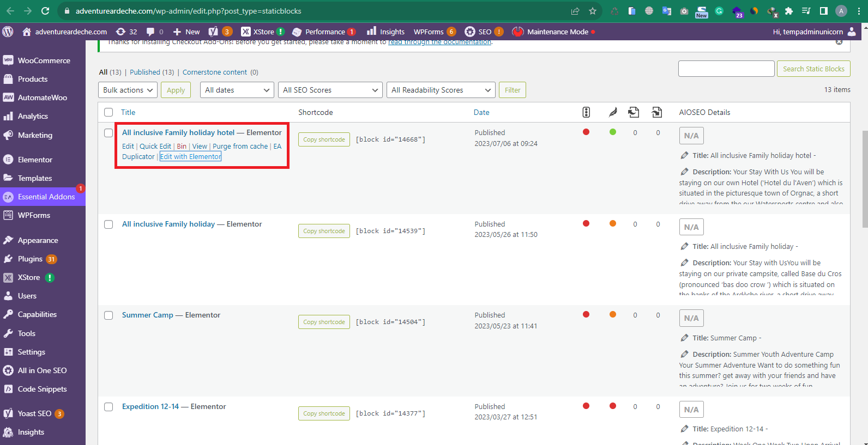This screenshot has width=868, height=445.
Task: Click the New plus item in admin bar
Action: tap(186, 32)
